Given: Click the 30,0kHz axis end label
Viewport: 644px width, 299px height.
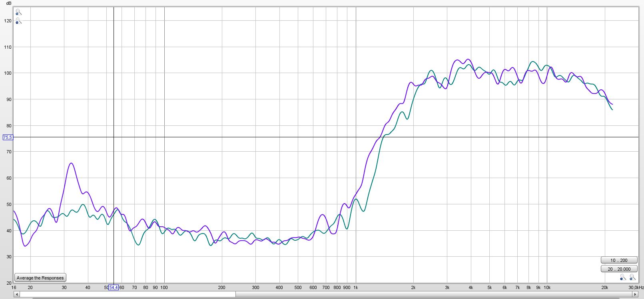Looking at the screenshot, I should (x=636, y=287).
